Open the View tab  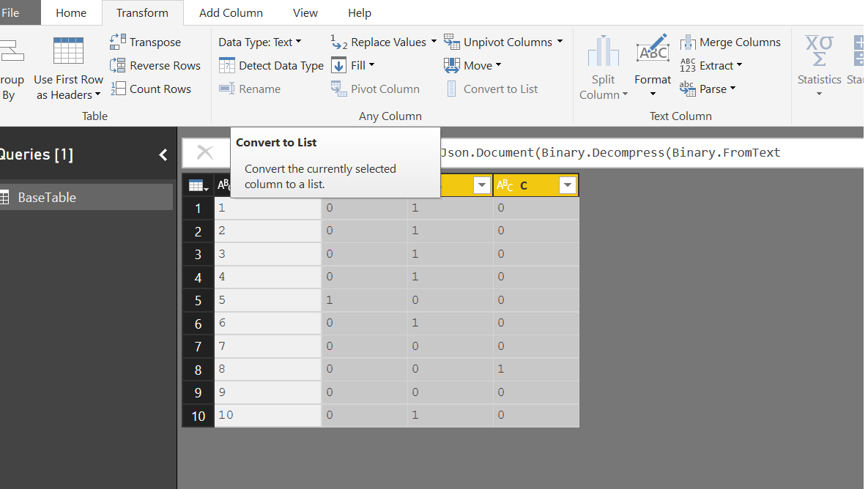coord(305,12)
